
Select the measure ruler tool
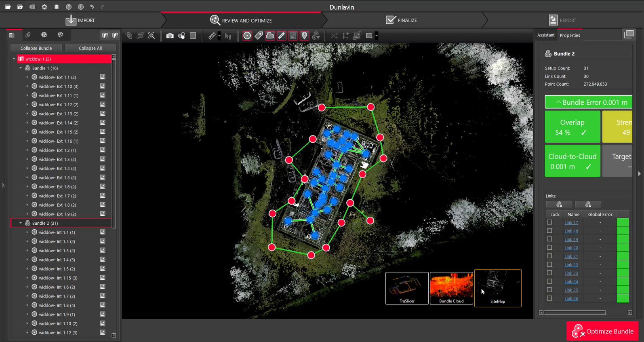(x=212, y=36)
